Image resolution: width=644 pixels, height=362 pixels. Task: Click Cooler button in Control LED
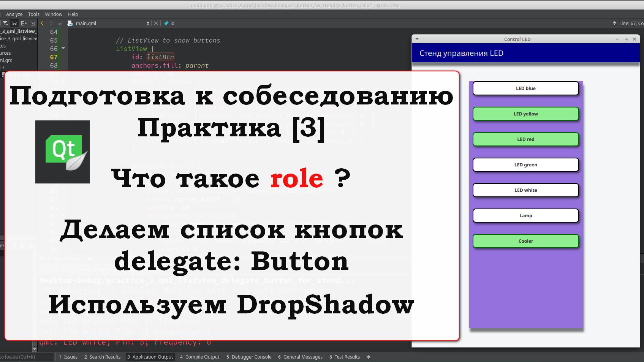click(526, 241)
